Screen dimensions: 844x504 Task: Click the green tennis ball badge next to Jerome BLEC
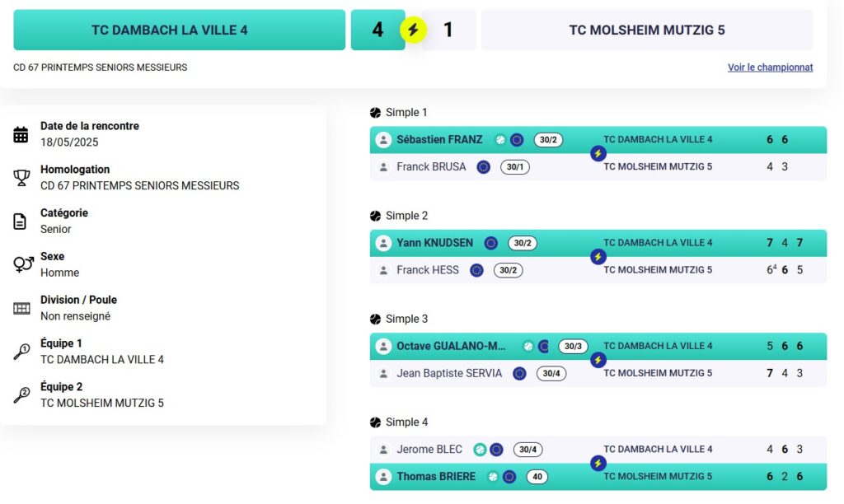coord(480,450)
